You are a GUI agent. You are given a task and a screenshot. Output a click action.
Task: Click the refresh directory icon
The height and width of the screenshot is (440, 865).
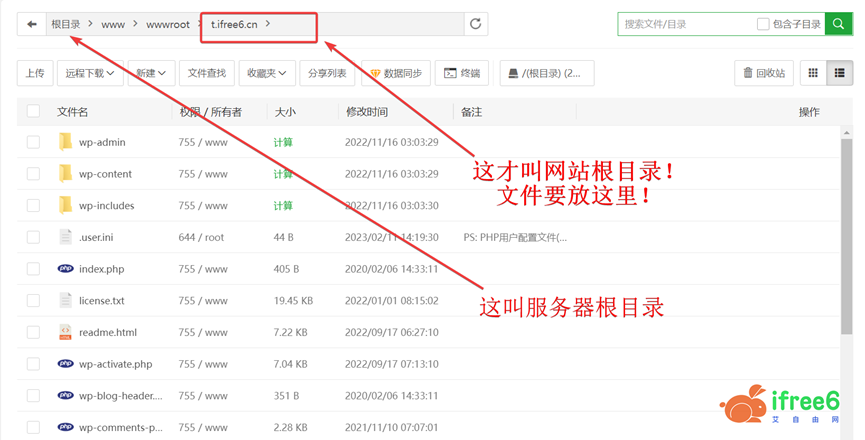[476, 24]
